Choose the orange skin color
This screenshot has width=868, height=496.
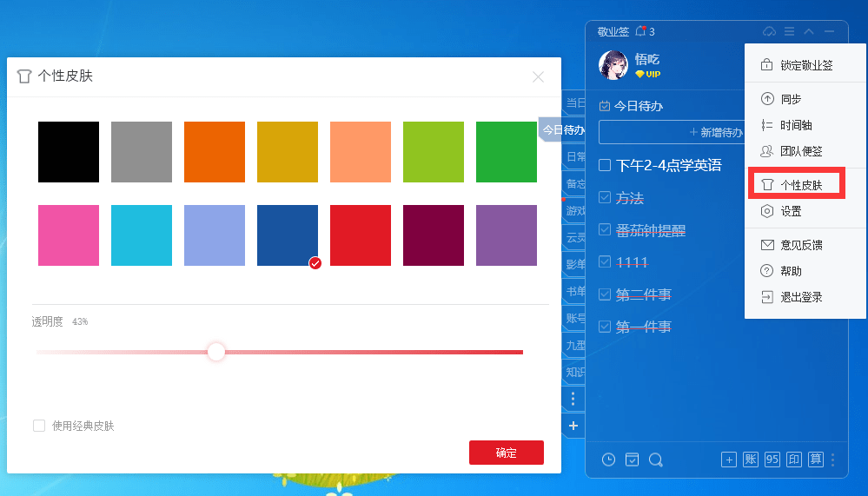pos(215,152)
